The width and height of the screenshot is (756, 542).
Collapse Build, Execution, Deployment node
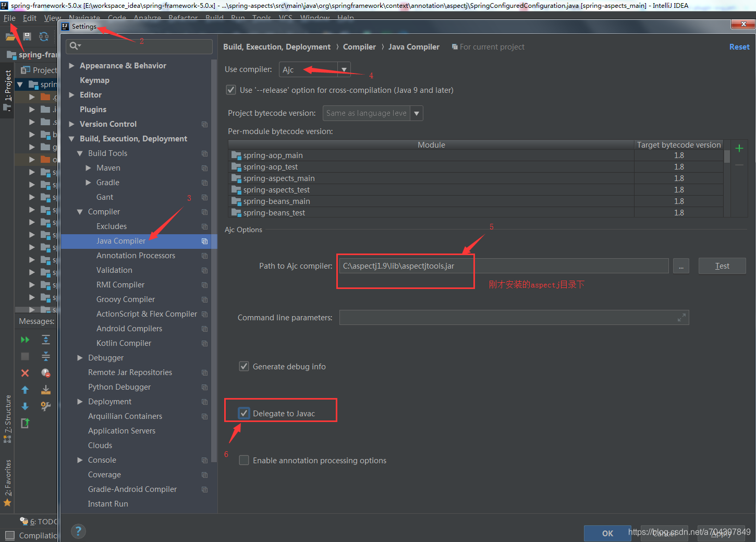(x=72, y=139)
